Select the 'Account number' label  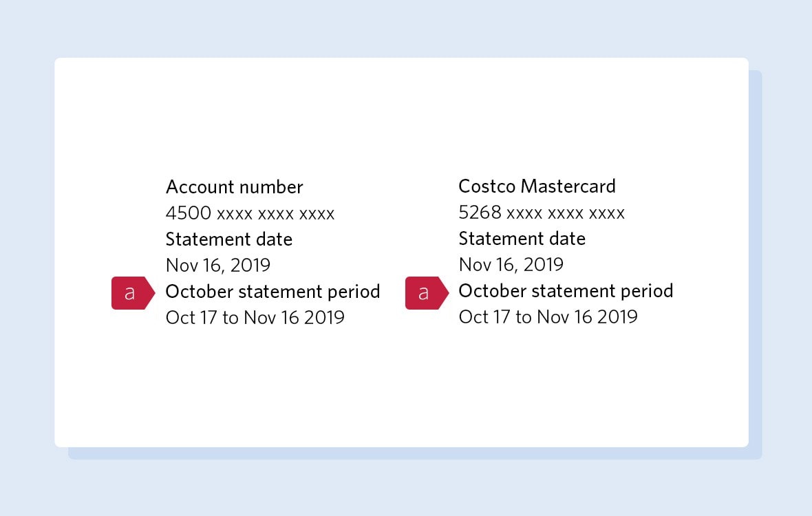234,187
